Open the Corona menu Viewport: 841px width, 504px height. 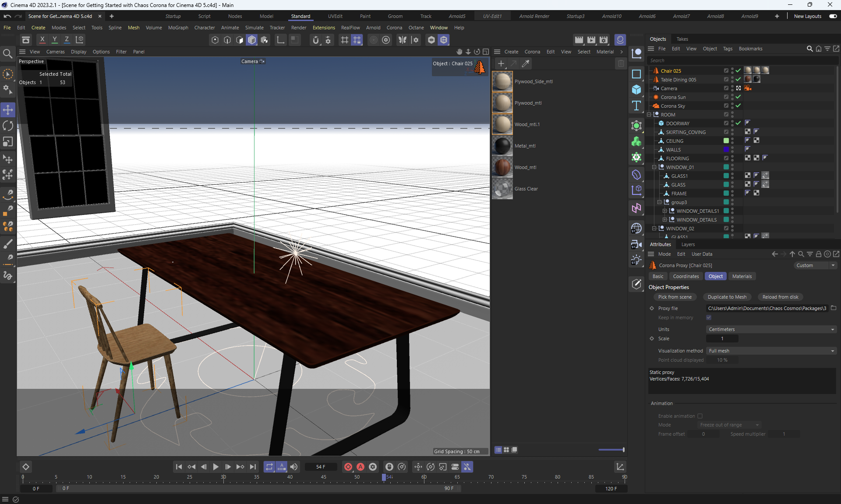tap(394, 28)
